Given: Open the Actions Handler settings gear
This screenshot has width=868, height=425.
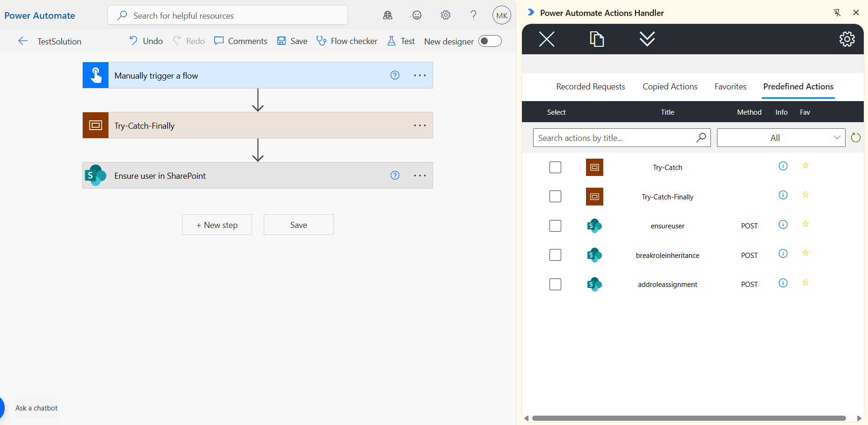Looking at the screenshot, I should [x=846, y=39].
